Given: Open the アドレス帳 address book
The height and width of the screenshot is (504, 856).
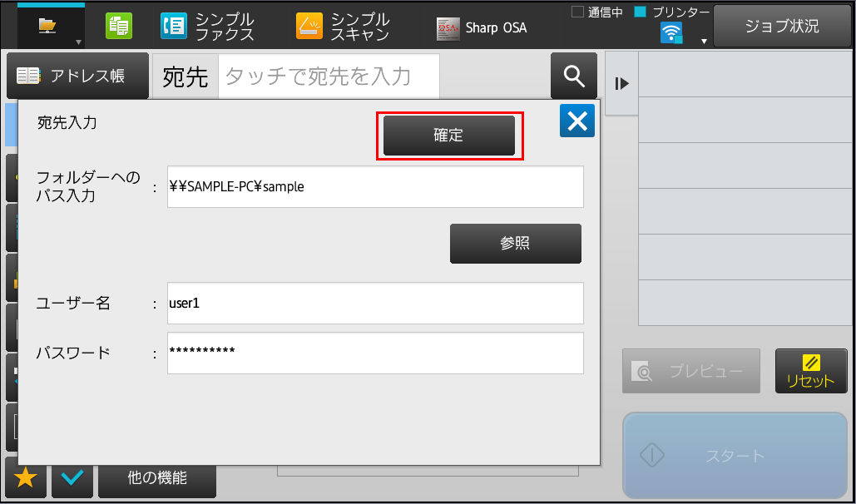Looking at the screenshot, I should (x=77, y=76).
